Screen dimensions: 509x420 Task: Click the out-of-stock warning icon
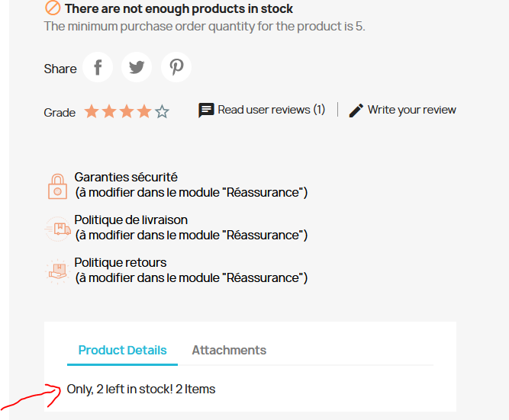tap(53, 8)
